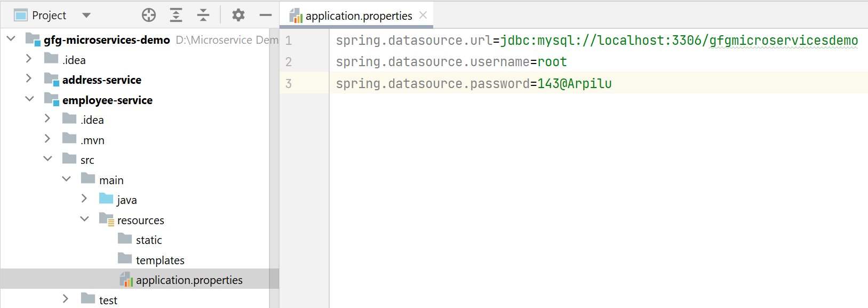
Task: Switch to the application.properties editor tab
Action: coord(358,16)
